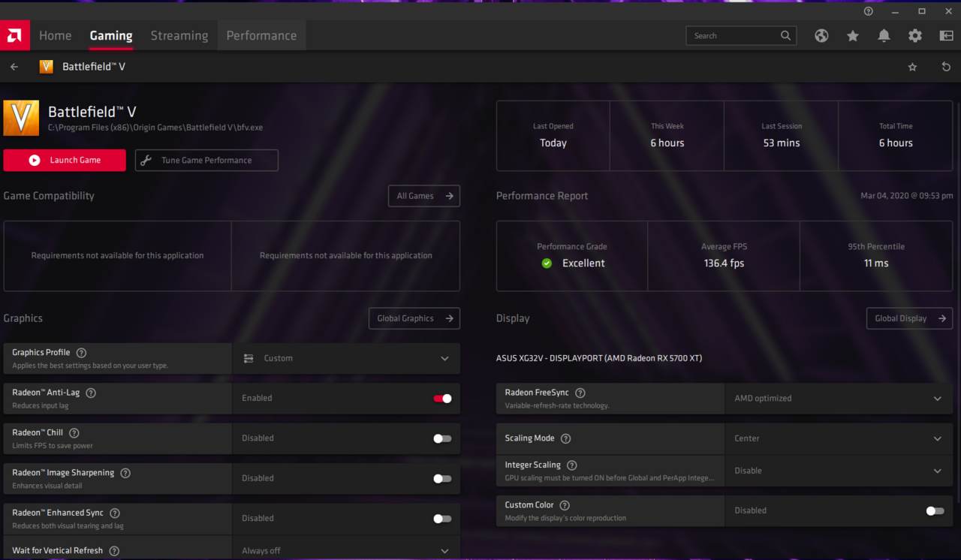Viewport: 961px width, 560px height.
Task: Click the green Excellent checkmark icon
Action: point(547,263)
